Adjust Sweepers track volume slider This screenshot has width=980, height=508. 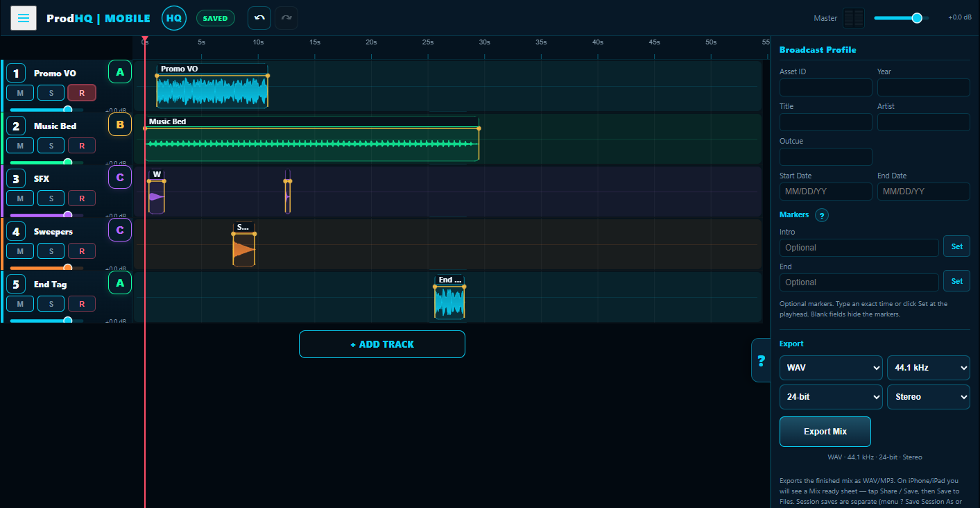point(46,267)
